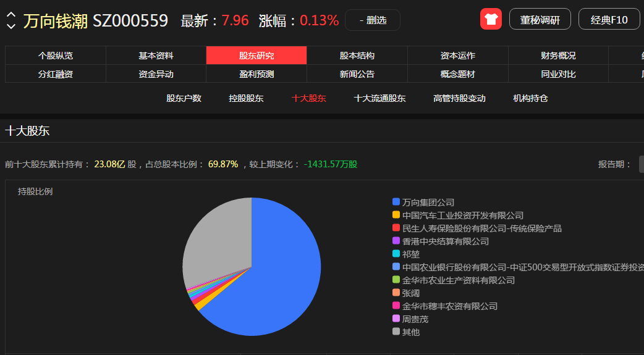Toggle 香港中央结算有限公司 legend purple swatch
This screenshot has width=644, height=355.
(396, 241)
